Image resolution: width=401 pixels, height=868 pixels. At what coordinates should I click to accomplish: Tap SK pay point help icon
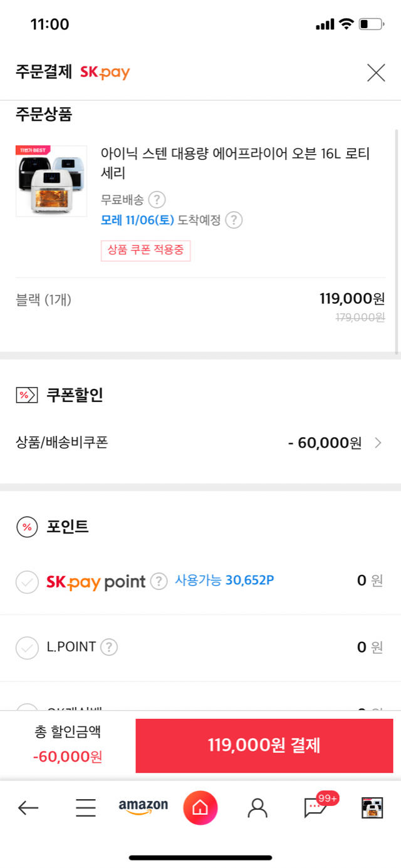(159, 581)
